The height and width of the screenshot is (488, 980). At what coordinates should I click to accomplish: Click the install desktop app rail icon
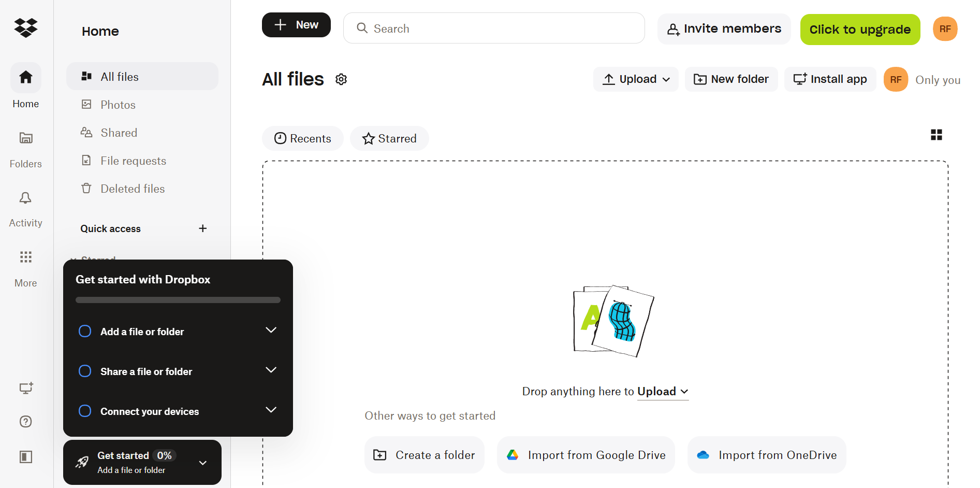click(26, 389)
